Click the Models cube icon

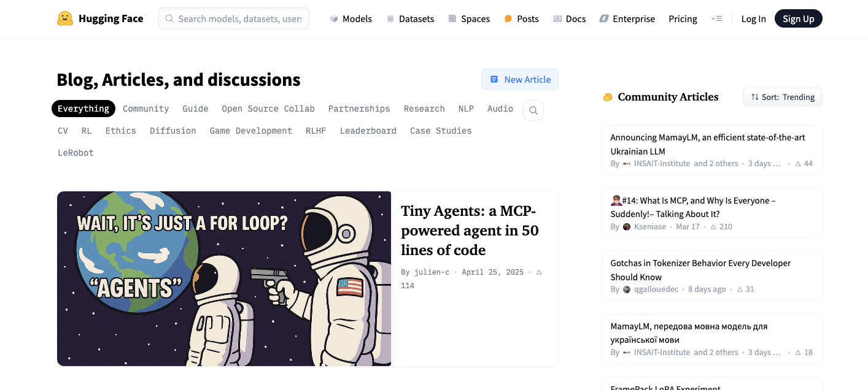pyautogui.click(x=334, y=19)
